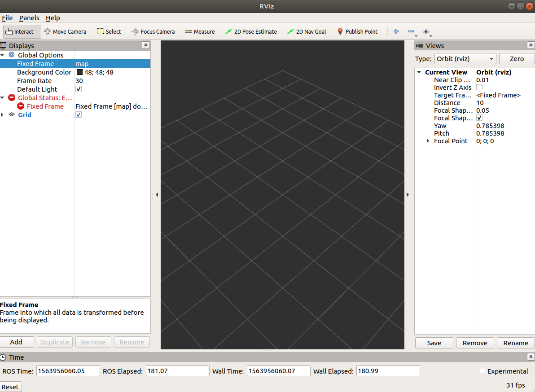This screenshot has width=535, height=392.
Task: Choose the 2D Nav Goal tool
Action: (x=307, y=31)
